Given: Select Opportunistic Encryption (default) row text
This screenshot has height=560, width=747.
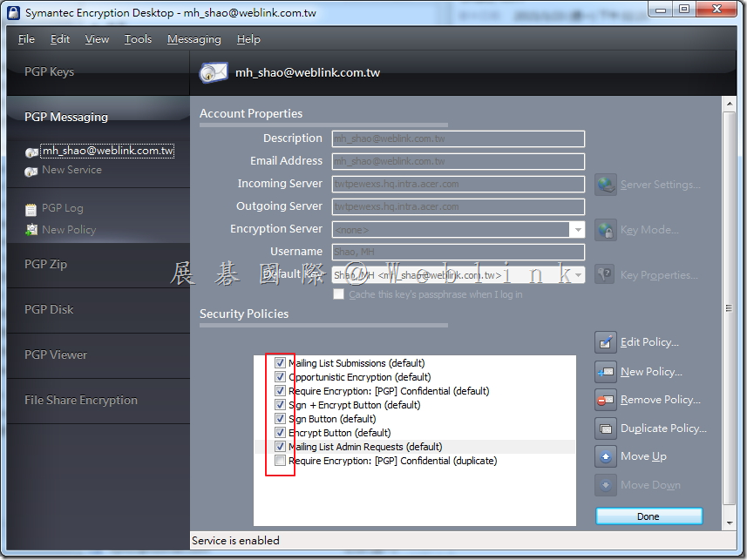Looking at the screenshot, I should pos(360,377).
